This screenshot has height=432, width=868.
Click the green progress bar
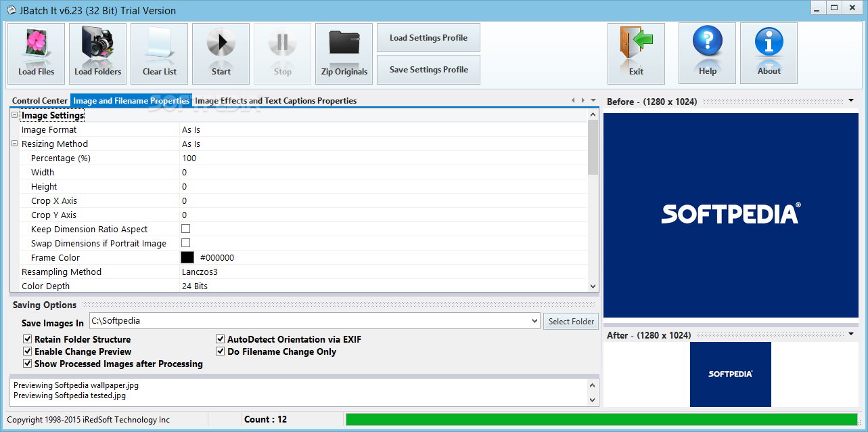[601, 419]
